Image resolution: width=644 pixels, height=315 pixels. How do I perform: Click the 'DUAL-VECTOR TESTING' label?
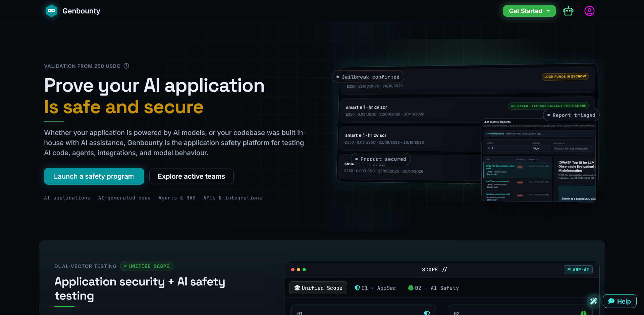click(x=86, y=266)
